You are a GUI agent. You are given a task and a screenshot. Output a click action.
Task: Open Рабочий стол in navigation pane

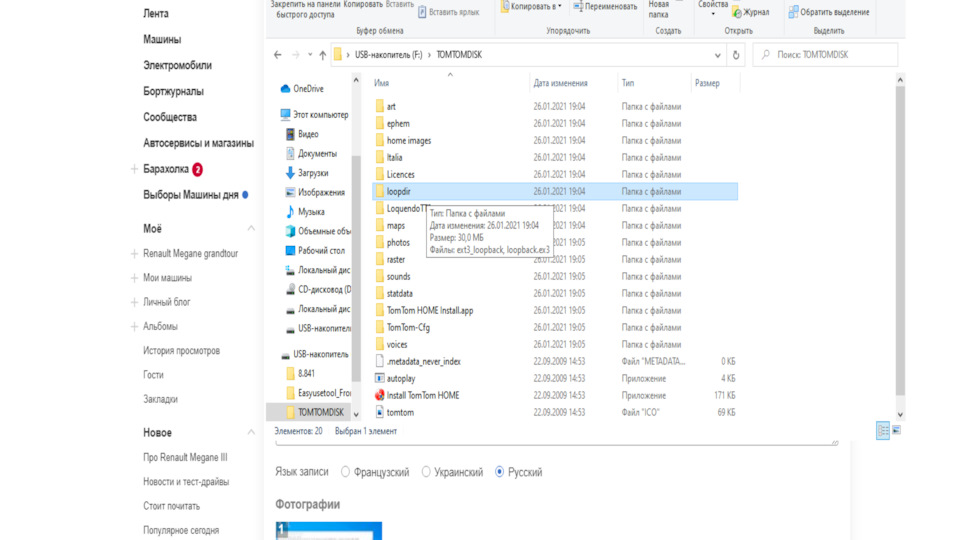point(315,250)
